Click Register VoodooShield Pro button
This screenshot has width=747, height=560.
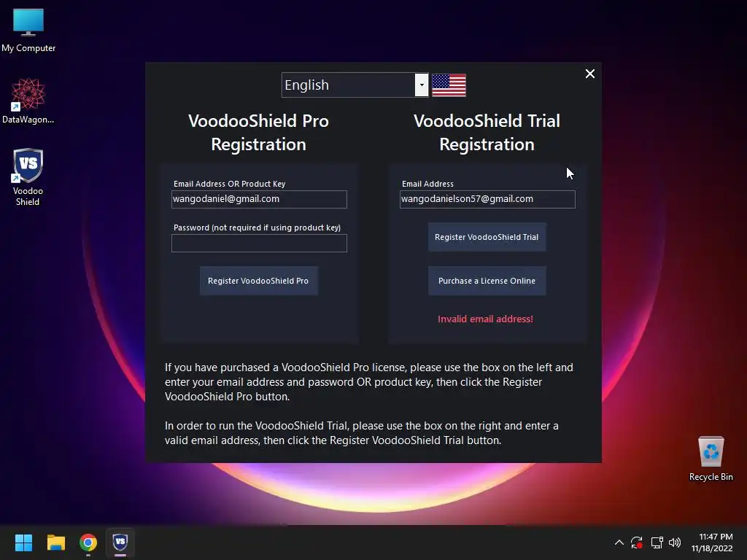tap(259, 281)
